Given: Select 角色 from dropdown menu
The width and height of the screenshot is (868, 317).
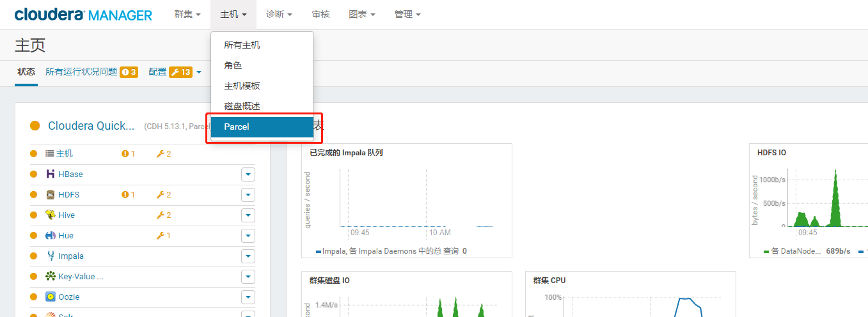Looking at the screenshot, I should [262, 65].
